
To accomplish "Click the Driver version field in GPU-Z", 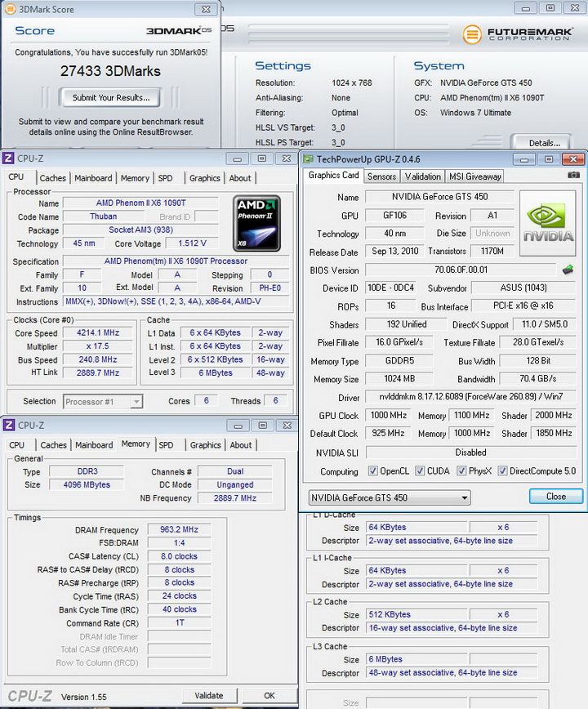I will (470, 397).
